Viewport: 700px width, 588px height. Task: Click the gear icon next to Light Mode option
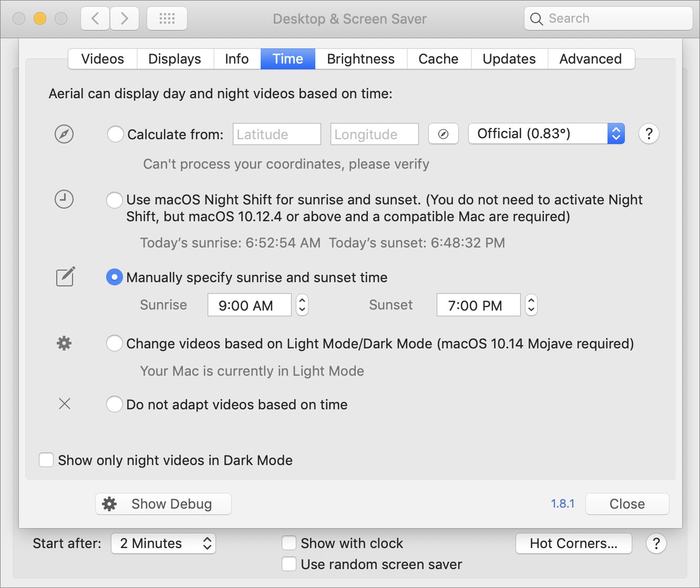[64, 343]
